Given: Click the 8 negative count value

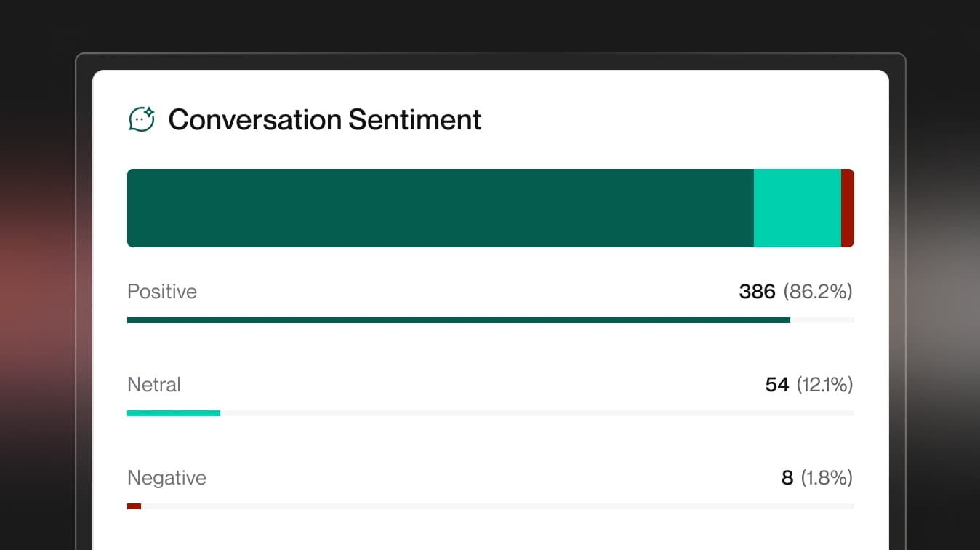Looking at the screenshot, I should pos(787,478).
